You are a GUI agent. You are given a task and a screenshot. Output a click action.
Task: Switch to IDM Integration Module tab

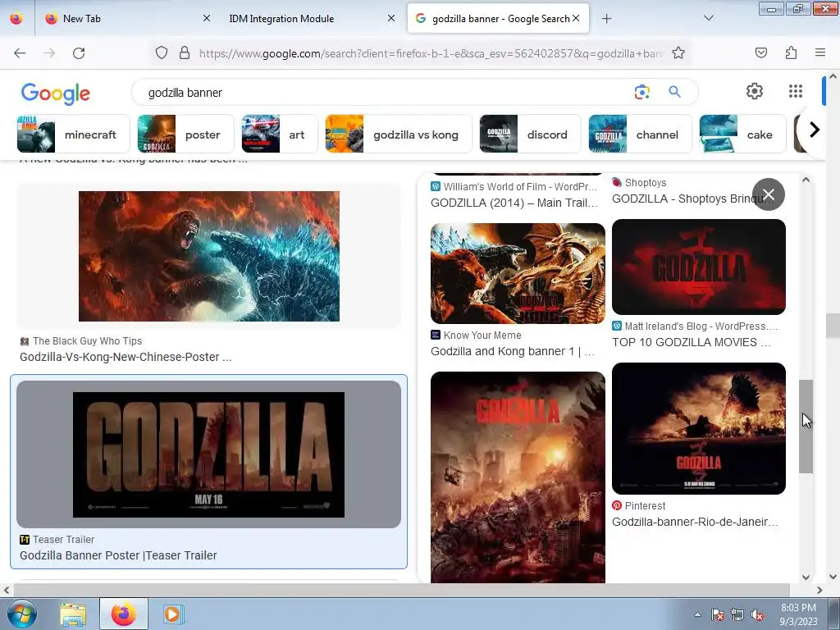click(311, 18)
